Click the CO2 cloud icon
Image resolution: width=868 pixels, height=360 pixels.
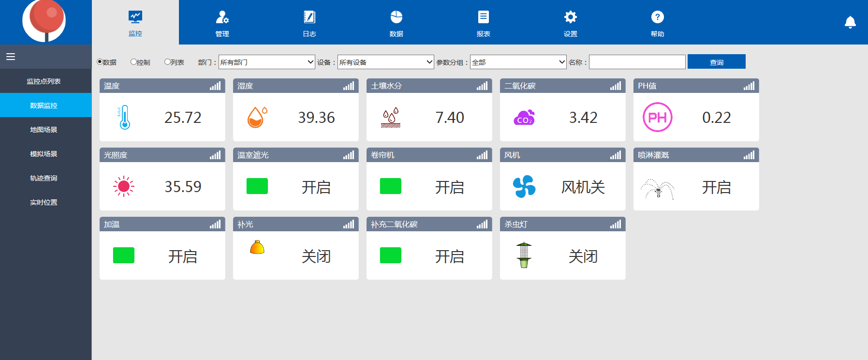524,118
